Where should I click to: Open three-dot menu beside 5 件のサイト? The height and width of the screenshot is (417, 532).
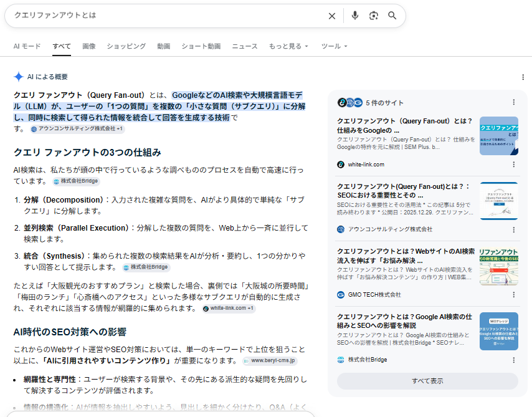[514, 102]
